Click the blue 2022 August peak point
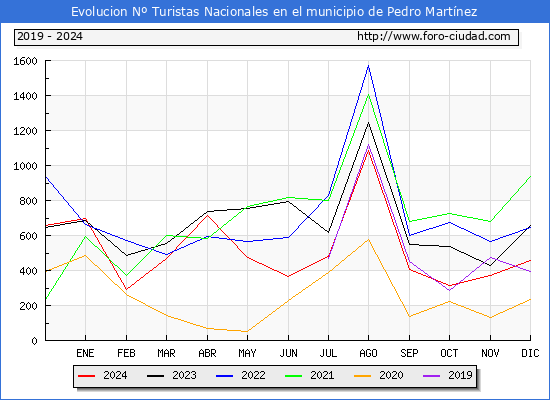550x400 pixels. click(368, 66)
